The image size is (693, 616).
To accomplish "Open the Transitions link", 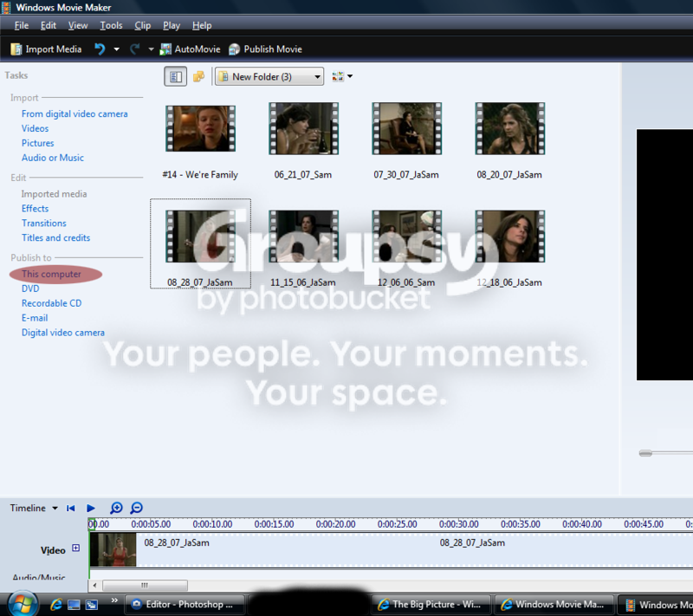I will (x=44, y=224).
